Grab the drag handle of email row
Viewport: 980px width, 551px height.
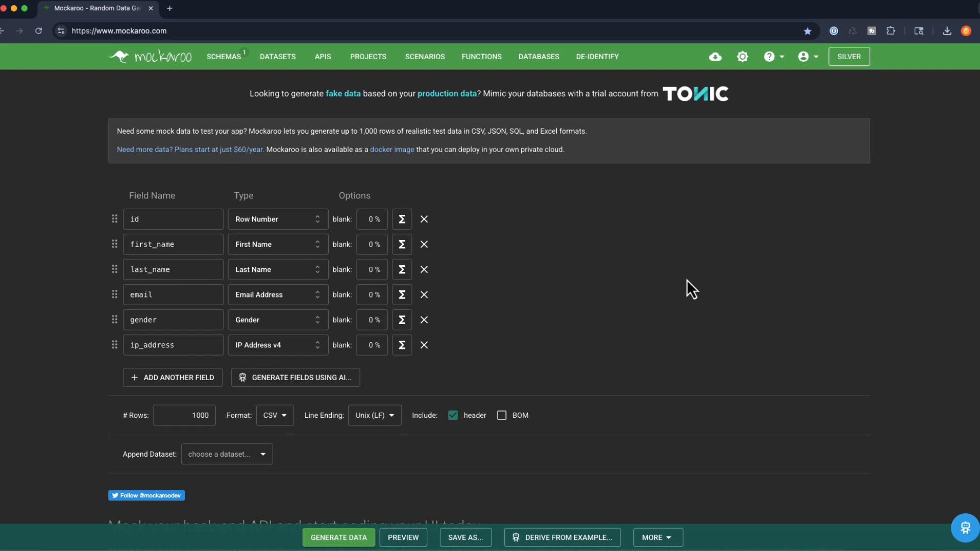coord(114,294)
